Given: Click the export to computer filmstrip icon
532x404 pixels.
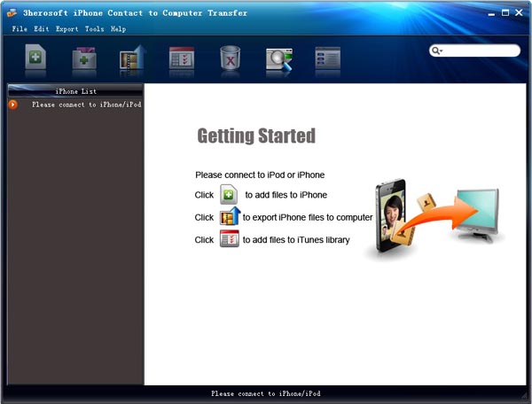Looking at the screenshot, I should [132, 59].
